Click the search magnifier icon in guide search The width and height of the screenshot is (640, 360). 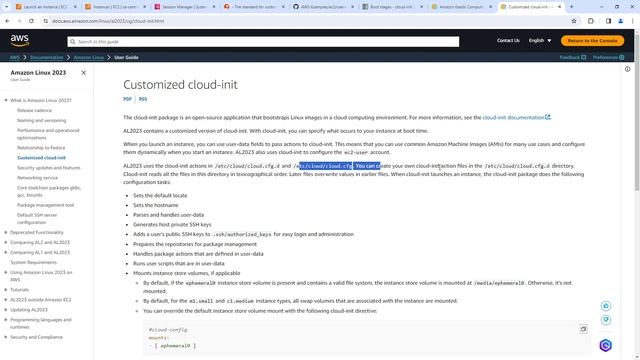[73, 42]
